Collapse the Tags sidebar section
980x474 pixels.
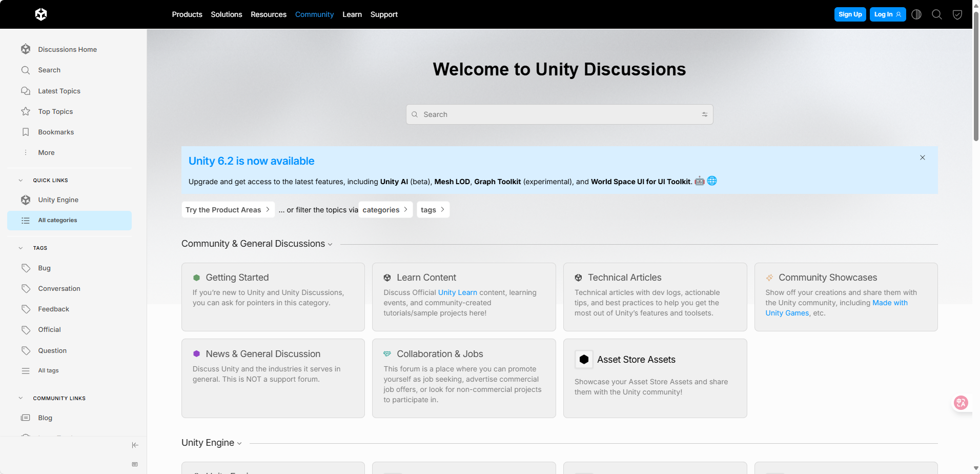[x=21, y=248]
